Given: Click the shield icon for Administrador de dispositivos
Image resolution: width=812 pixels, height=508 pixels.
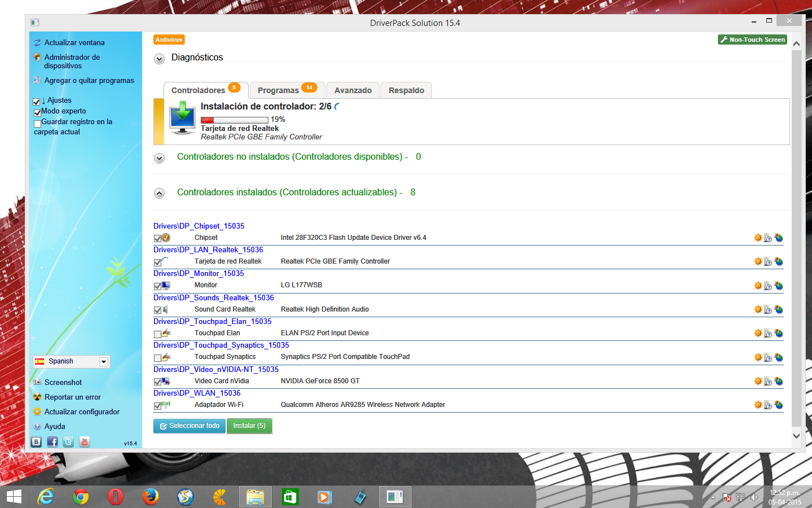Looking at the screenshot, I should point(37,57).
